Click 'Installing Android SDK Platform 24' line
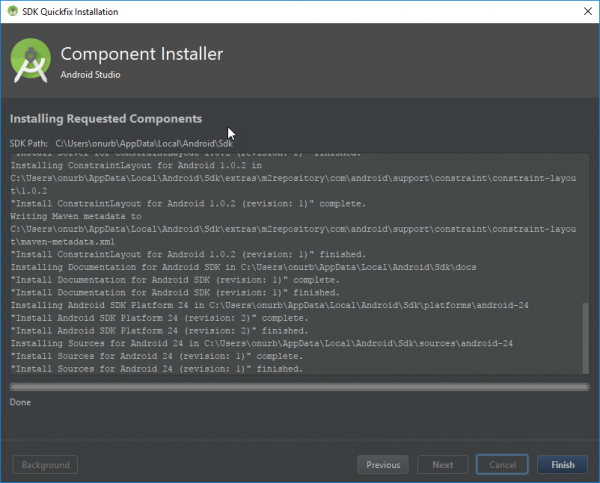 [x=269, y=305]
